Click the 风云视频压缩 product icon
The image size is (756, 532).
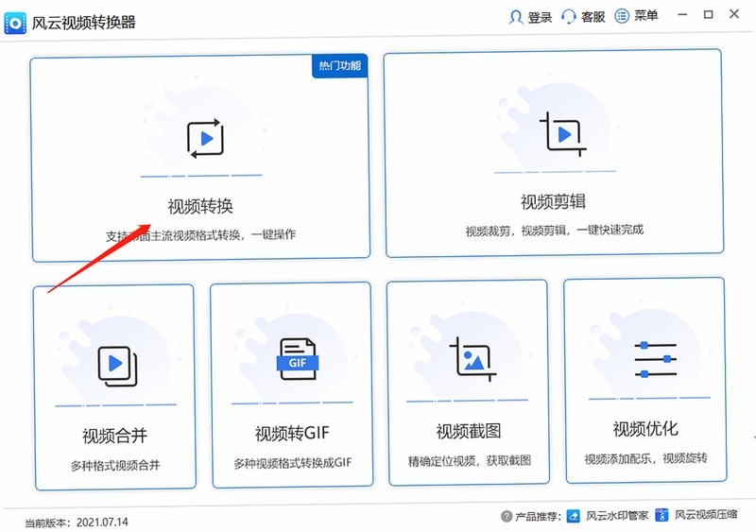[662, 515]
